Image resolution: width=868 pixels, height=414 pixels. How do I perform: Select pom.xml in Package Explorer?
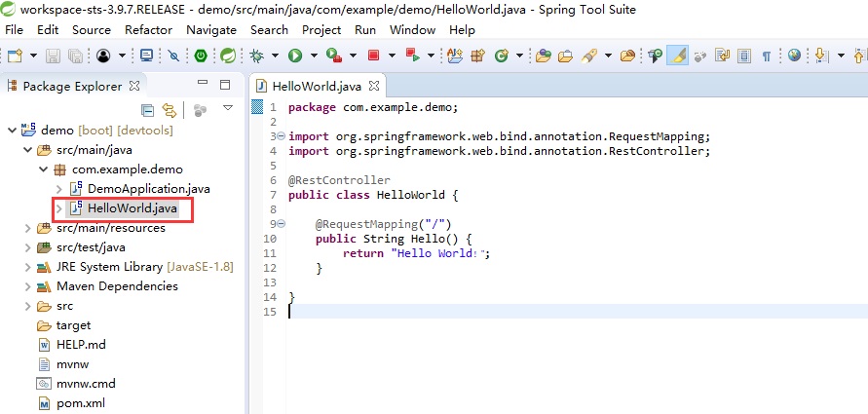tap(80, 403)
